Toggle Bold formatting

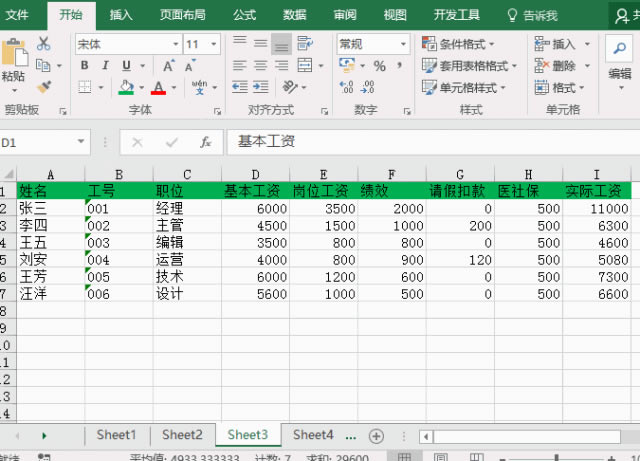click(84, 66)
